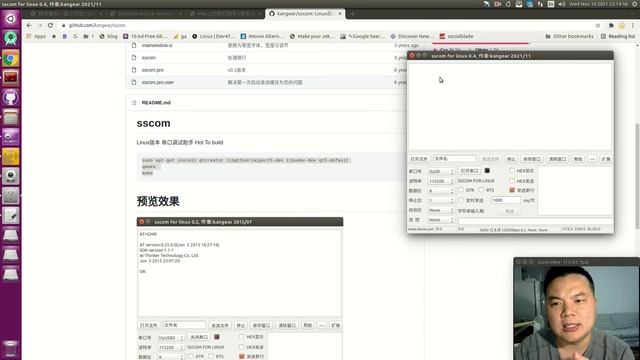Open the volume indicator in the top bar
This screenshot has width=640, height=360.
pos(562,4)
